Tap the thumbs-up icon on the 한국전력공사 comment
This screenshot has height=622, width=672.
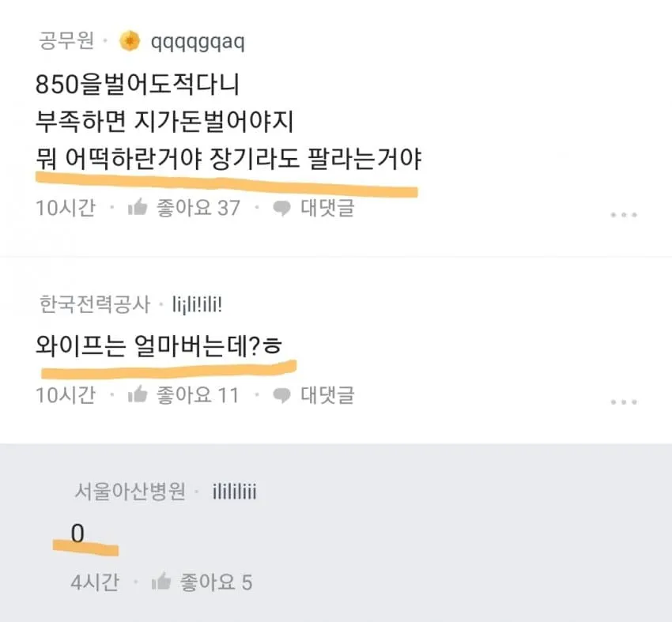coord(138,394)
